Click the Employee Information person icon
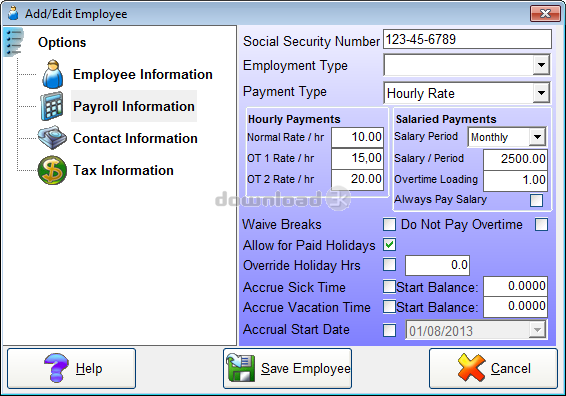The image size is (566, 396). click(x=53, y=74)
